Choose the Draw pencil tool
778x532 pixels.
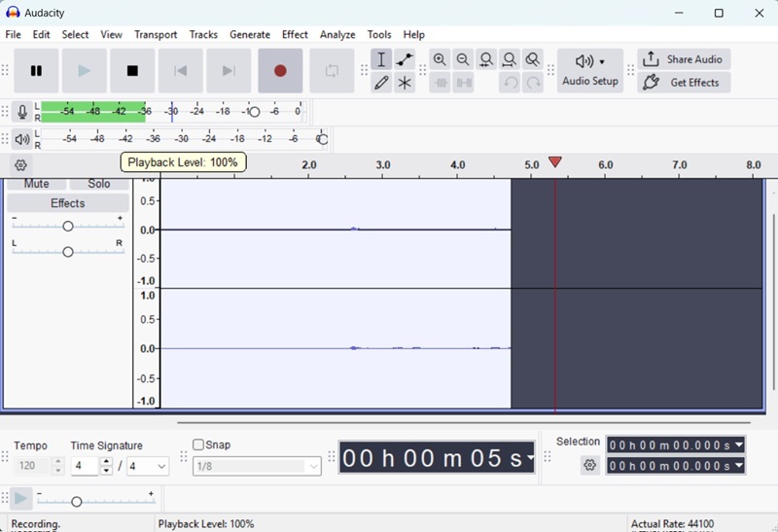[x=381, y=83]
